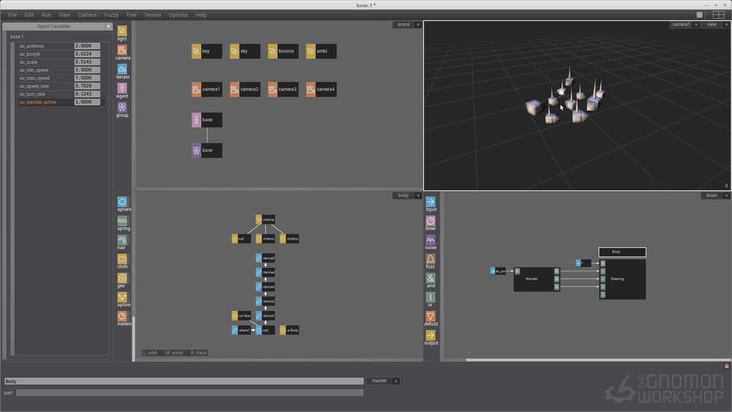Switch to the four-pane layout view
732x412 pixels.
point(718,15)
